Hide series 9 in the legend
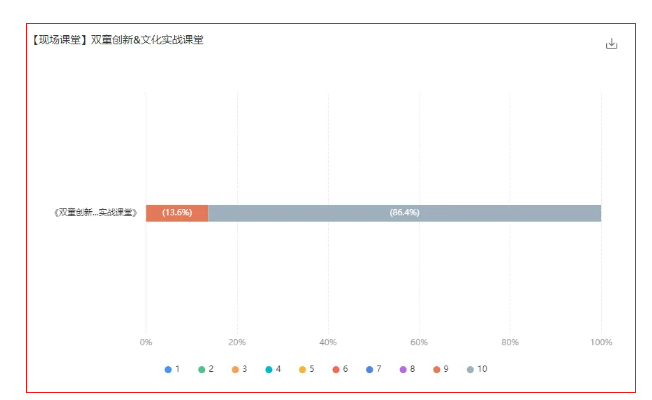Screen dimensions: 652x400 click(x=437, y=369)
